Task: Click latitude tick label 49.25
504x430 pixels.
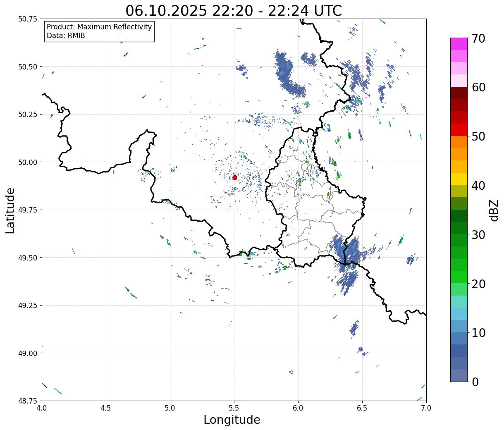Action: coord(28,306)
